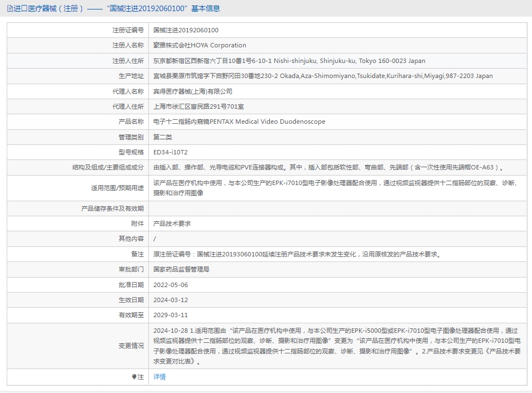Image resolution: width=532 pixels, height=393 pixels.
Task: Click the 2029-03-11 expiry date
Action: [171, 315]
